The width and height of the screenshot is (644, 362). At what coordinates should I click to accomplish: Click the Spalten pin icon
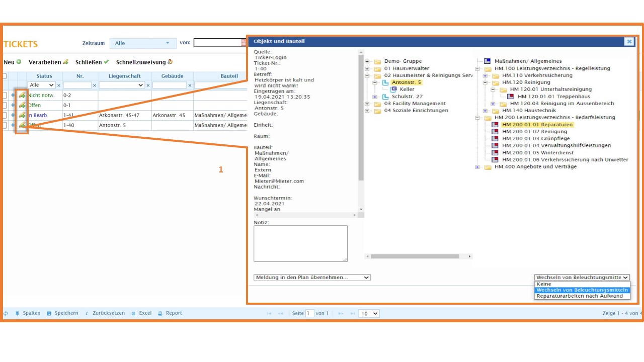(17, 313)
